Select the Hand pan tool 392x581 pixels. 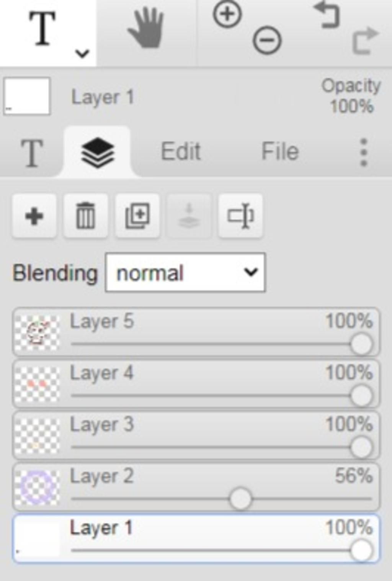click(146, 28)
